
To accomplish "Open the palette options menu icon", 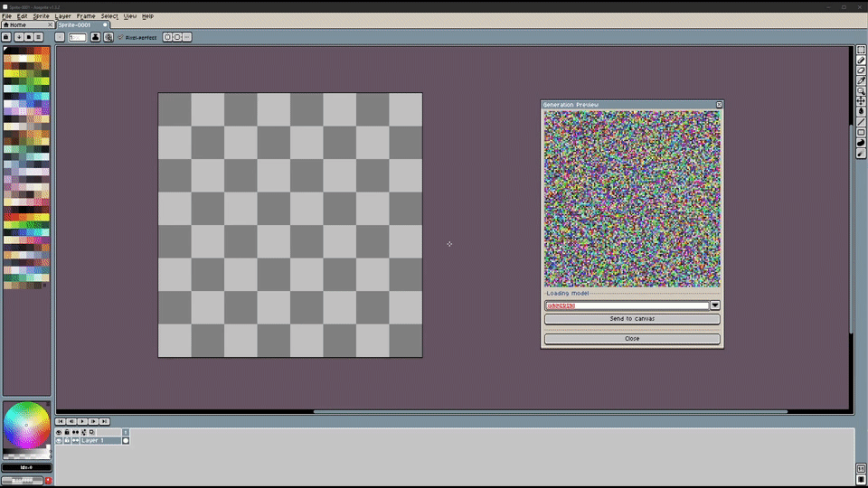I will (39, 37).
